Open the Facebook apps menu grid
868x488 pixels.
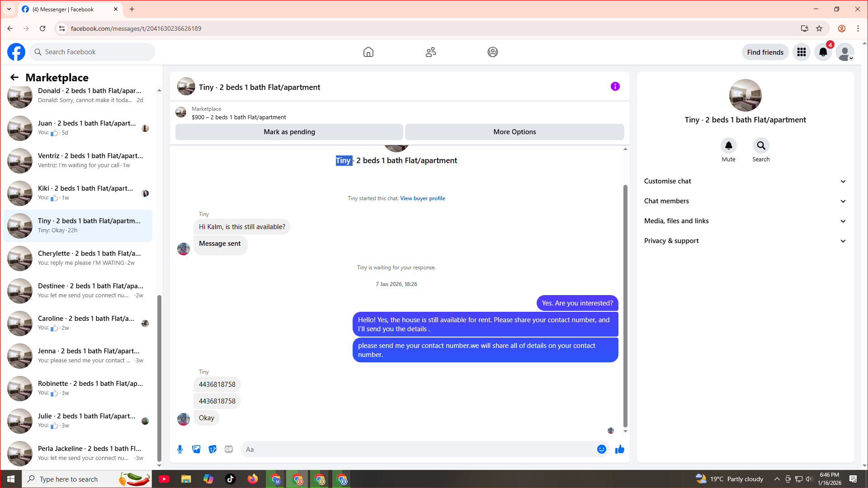pyautogui.click(x=802, y=52)
